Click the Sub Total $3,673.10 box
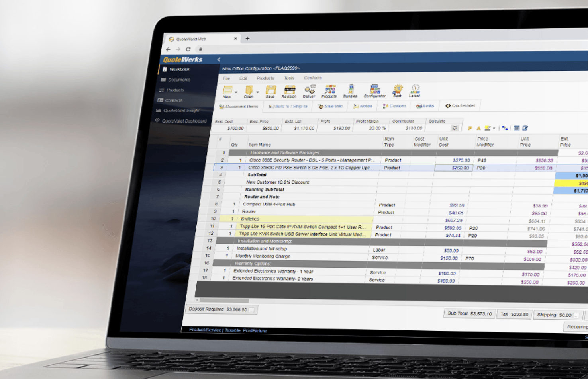 469,314
